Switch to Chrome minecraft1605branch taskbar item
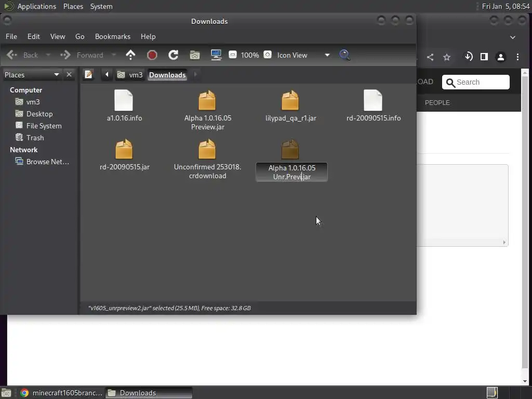Viewport: 532px width, 399px height. point(61,393)
